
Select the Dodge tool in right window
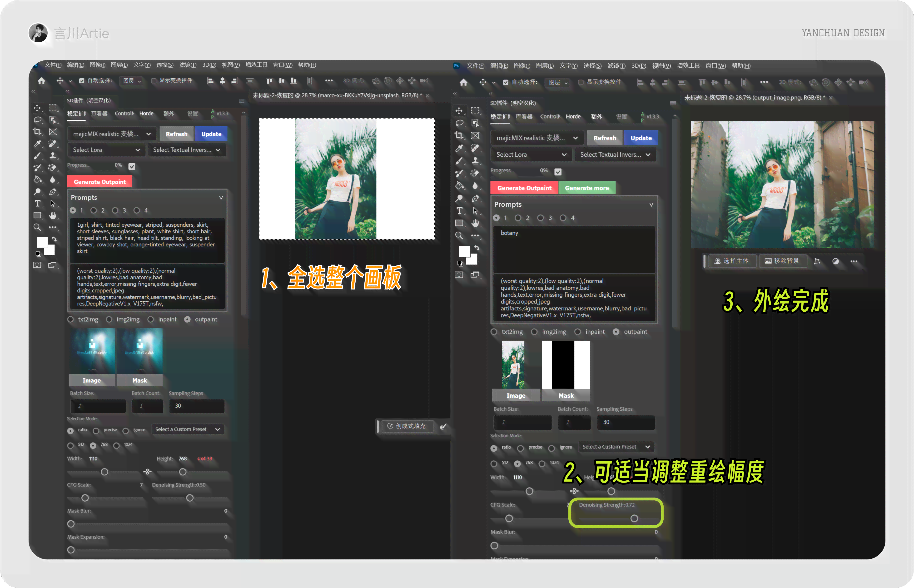(x=459, y=198)
